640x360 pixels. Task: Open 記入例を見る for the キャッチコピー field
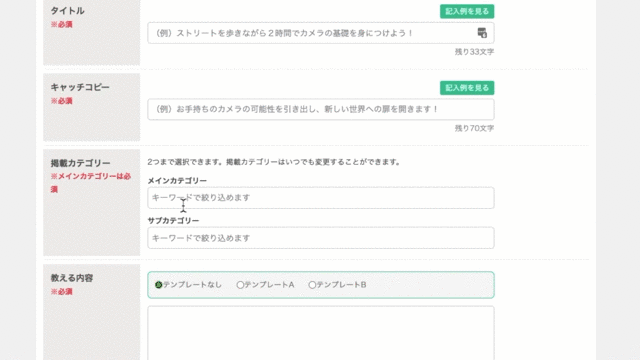tap(467, 88)
